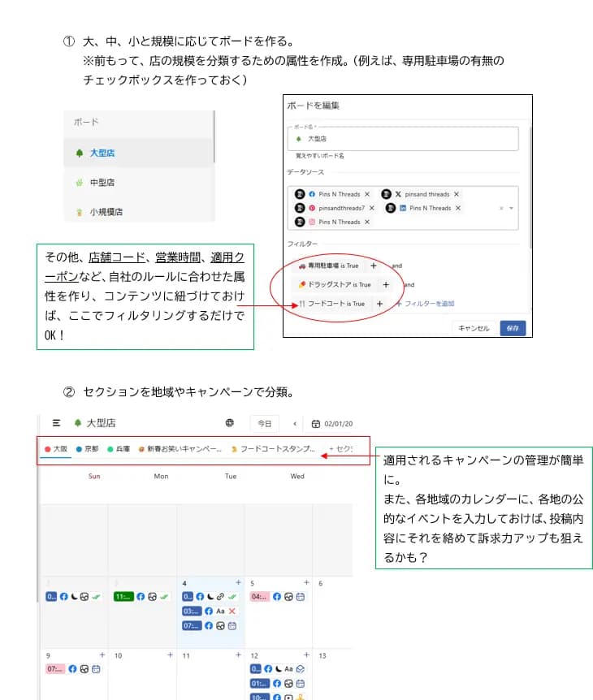The width and height of the screenshot is (593, 700).
Task: Click the フィルターを追加 link
Action: coord(426,304)
